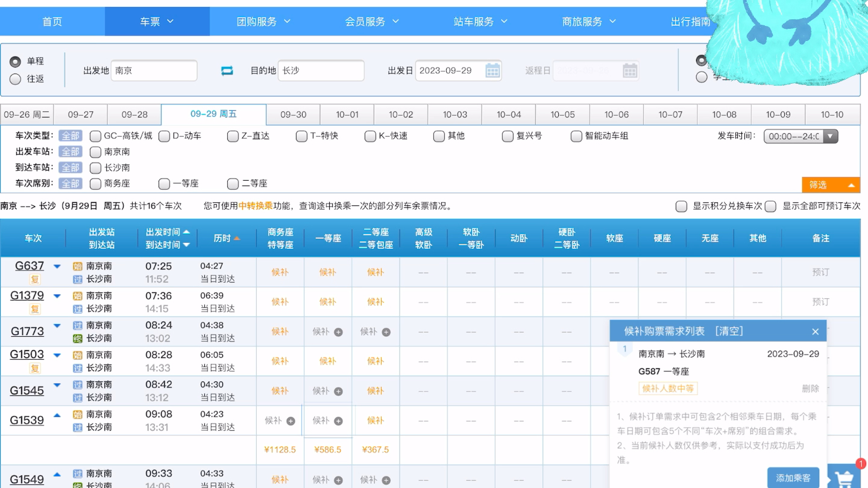
Task: Sort by 出发时间 ascending arrow
Action: pos(186,232)
